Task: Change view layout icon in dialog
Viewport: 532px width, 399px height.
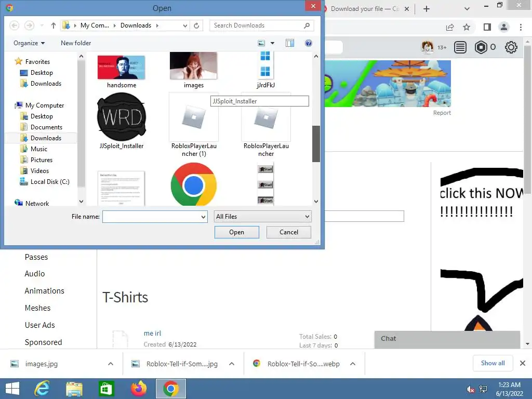Action: click(x=261, y=43)
